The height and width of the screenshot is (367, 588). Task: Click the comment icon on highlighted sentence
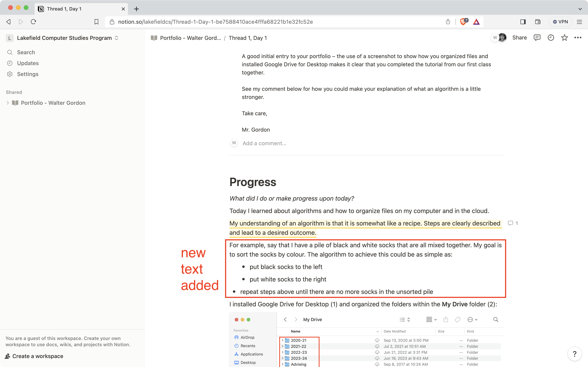[511, 223]
